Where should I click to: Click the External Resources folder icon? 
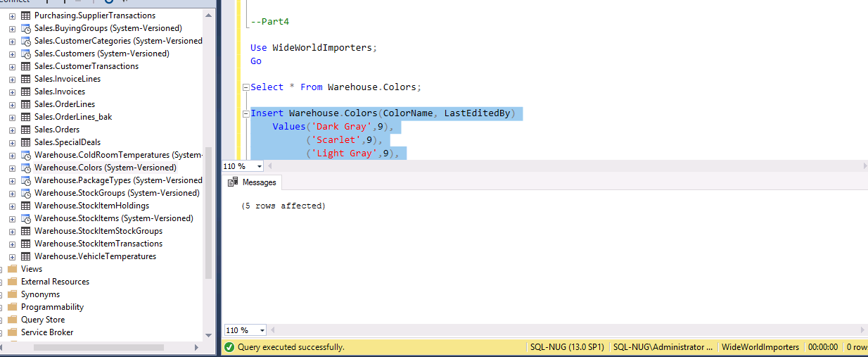click(12, 282)
